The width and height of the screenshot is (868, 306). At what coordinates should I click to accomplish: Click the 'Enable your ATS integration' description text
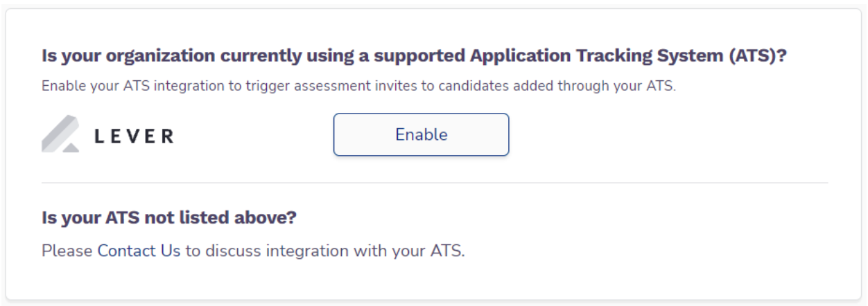click(358, 87)
